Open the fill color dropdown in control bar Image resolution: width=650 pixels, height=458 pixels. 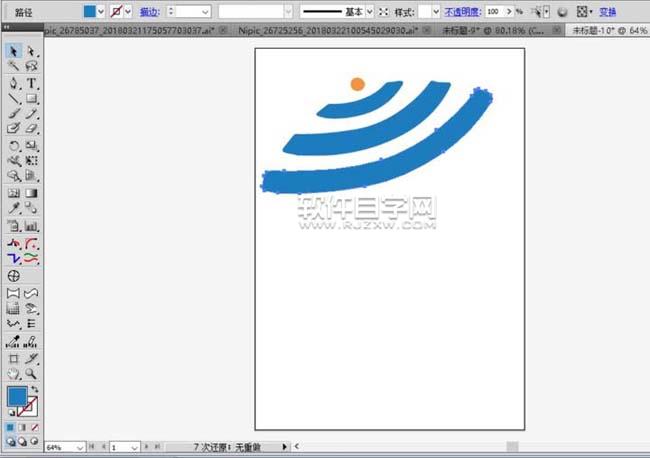click(100, 12)
